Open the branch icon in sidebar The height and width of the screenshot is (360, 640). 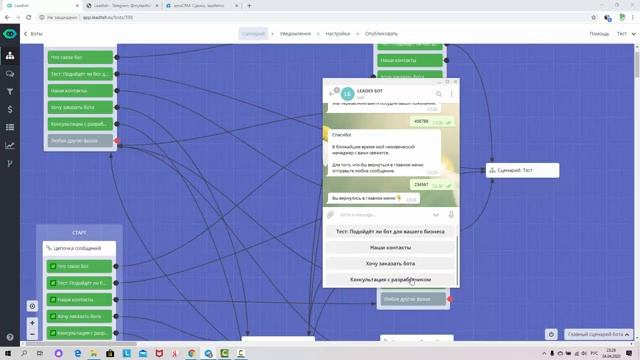coord(10,164)
